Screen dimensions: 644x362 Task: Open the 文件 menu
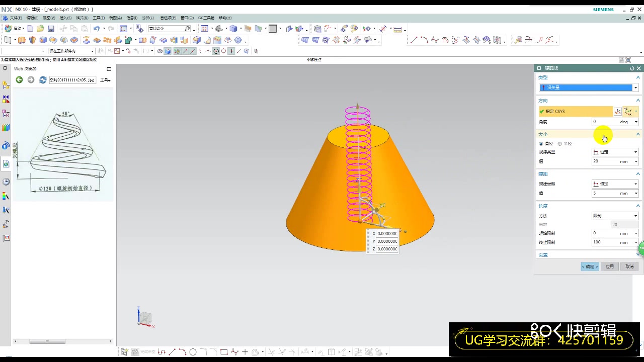[16, 18]
